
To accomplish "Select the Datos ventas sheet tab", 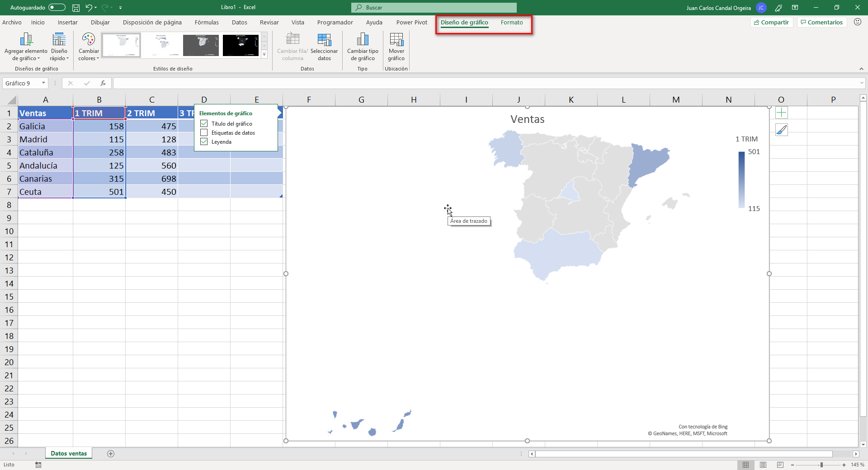I will coord(68,453).
